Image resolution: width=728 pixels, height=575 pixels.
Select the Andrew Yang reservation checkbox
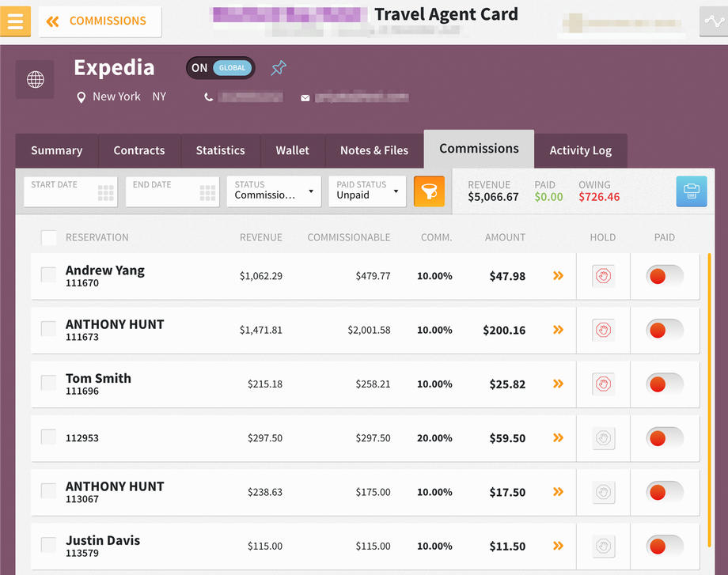tap(49, 274)
